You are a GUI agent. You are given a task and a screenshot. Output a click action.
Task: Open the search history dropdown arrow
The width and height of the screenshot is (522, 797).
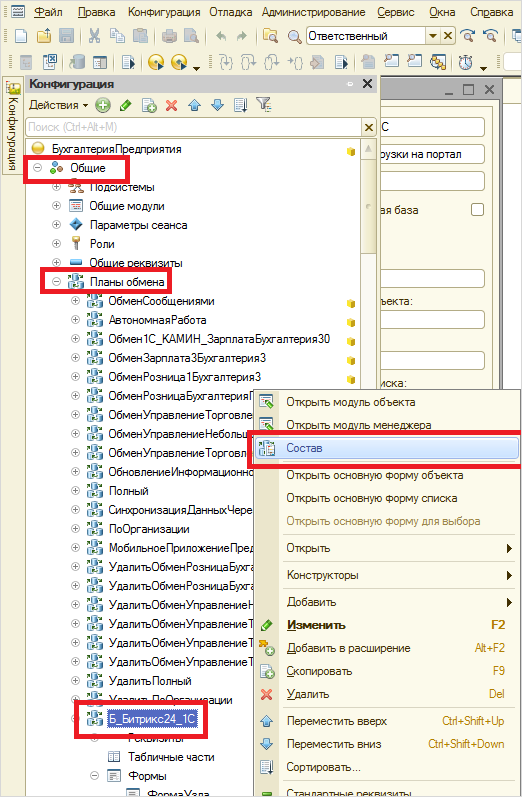pos(433,36)
